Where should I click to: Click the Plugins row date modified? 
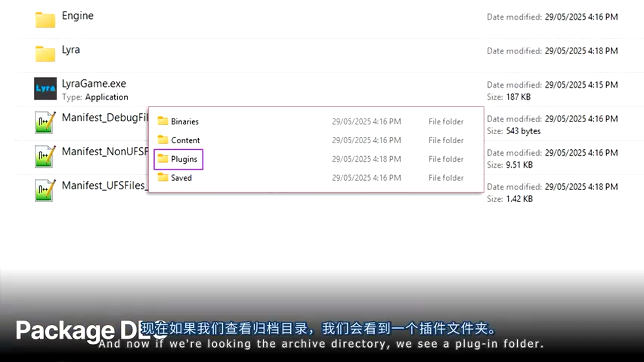tap(366, 159)
